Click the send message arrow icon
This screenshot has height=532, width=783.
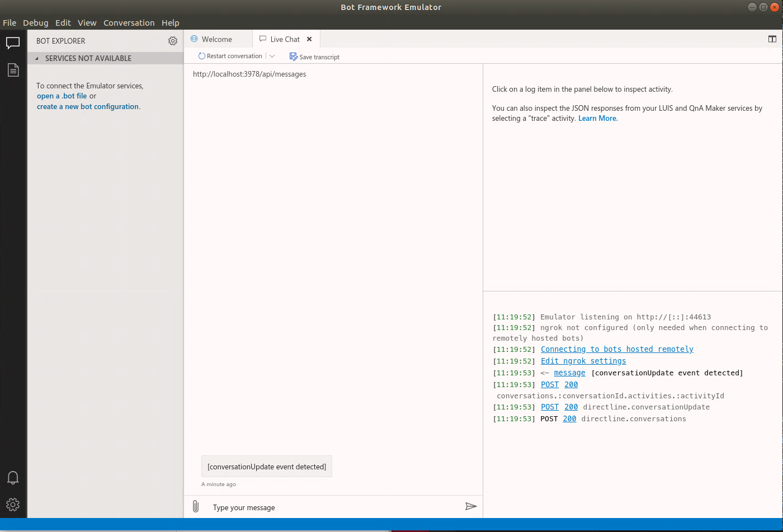tap(471, 506)
